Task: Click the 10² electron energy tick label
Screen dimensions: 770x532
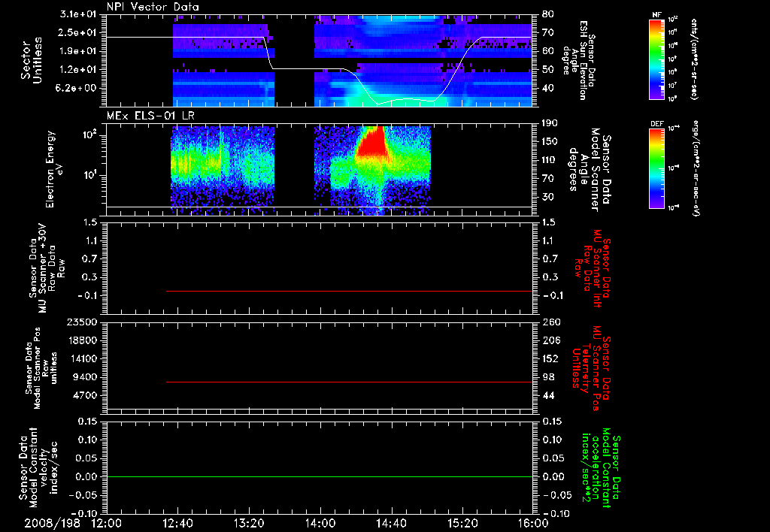Action: [x=90, y=135]
